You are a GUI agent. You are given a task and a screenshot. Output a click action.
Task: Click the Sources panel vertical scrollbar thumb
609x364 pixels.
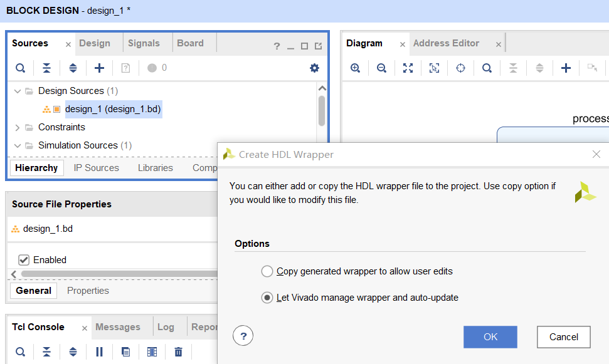tap(322, 111)
